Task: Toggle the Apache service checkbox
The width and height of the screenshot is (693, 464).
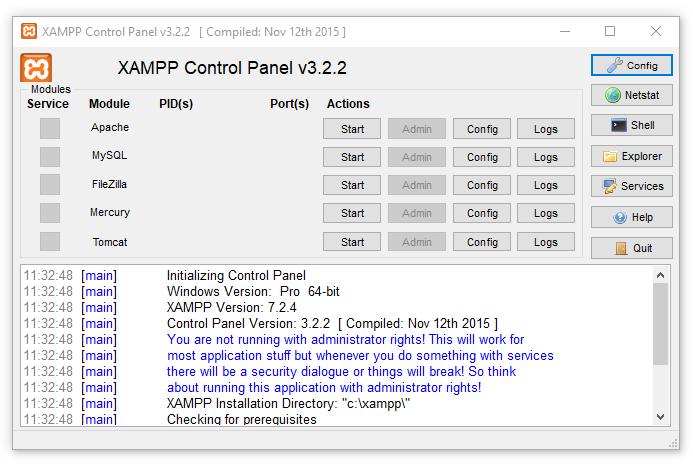Action: 50,129
